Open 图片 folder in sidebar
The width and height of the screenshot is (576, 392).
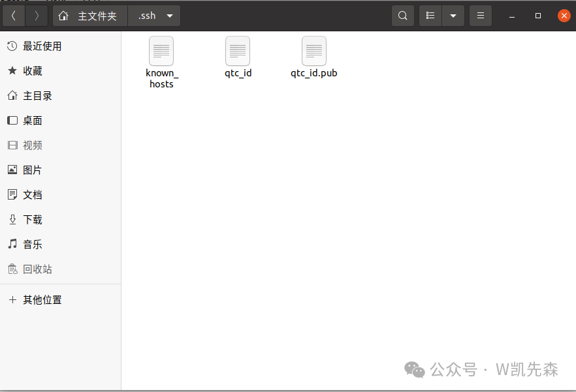33,170
